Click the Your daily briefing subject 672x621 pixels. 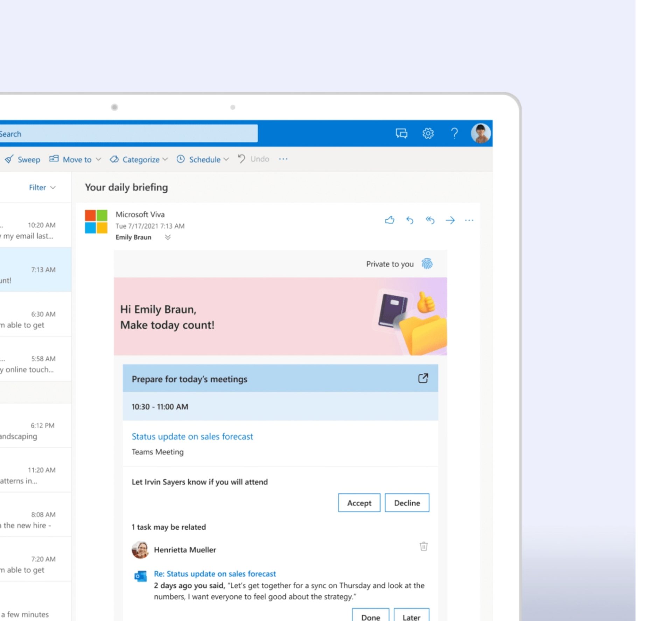pyautogui.click(x=126, y=187)
